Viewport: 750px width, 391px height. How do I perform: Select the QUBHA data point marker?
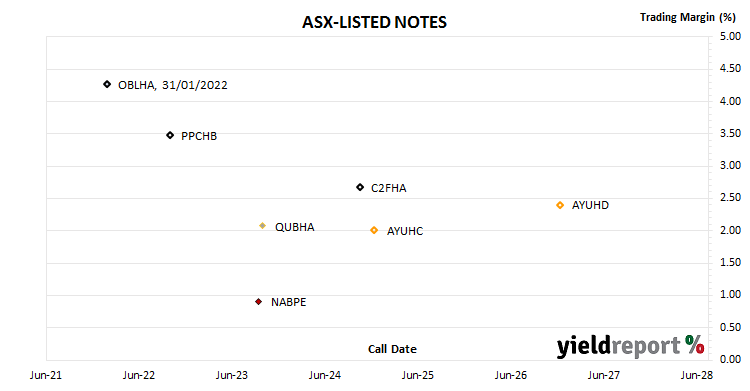263,225
